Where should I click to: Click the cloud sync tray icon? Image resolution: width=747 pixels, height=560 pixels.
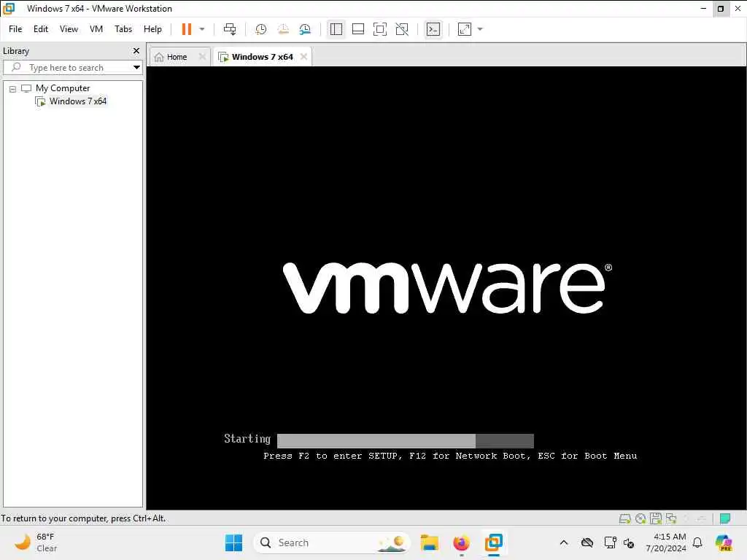coord(587,542)
